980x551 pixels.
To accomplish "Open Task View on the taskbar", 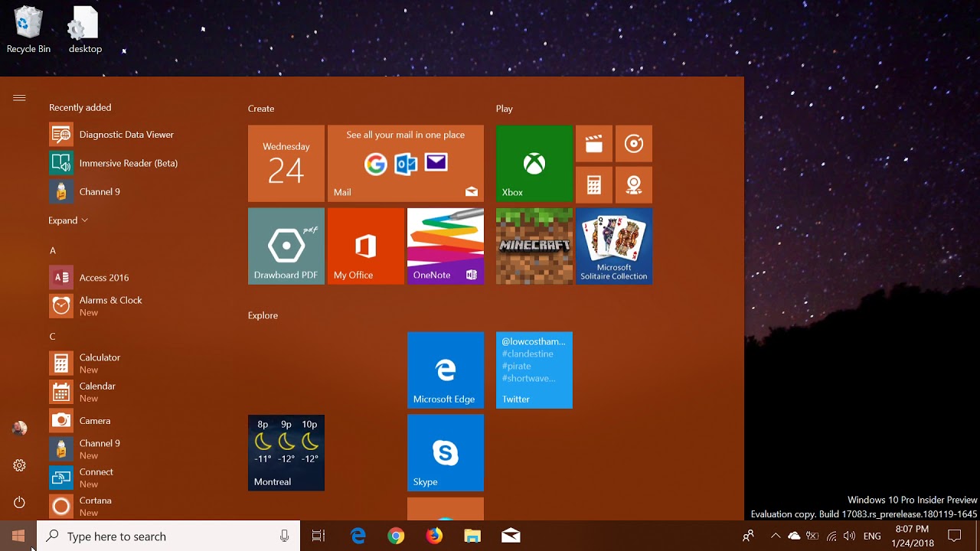I will [318, 536].
